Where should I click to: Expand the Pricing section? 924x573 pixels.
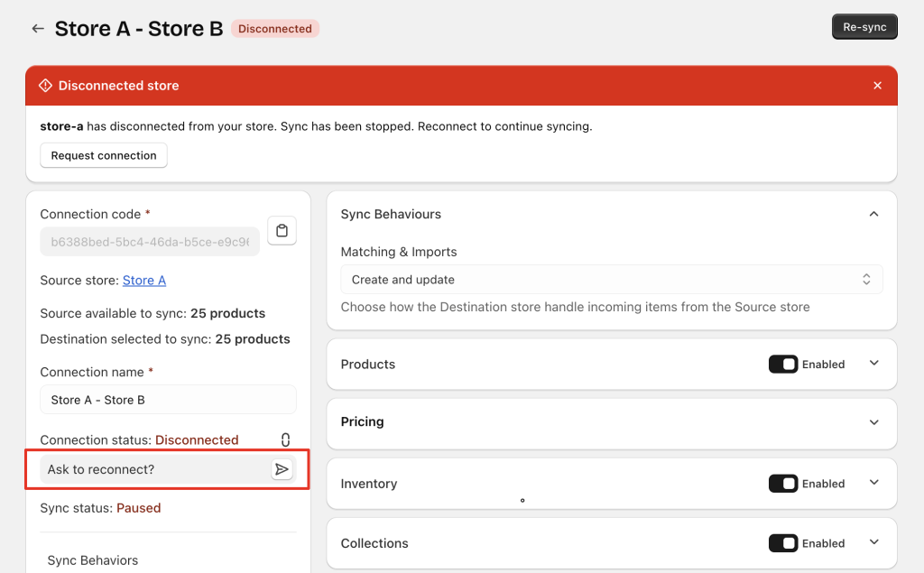point(873,422)
